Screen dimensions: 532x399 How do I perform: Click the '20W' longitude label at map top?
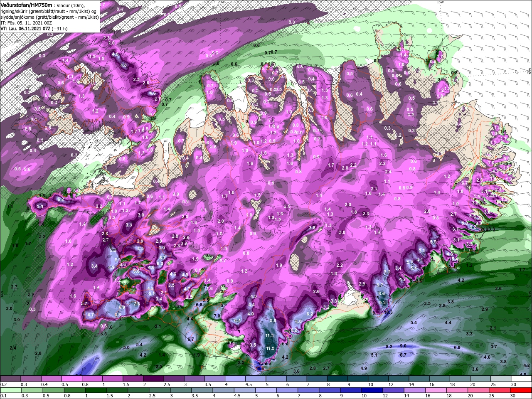pos(221,2)
